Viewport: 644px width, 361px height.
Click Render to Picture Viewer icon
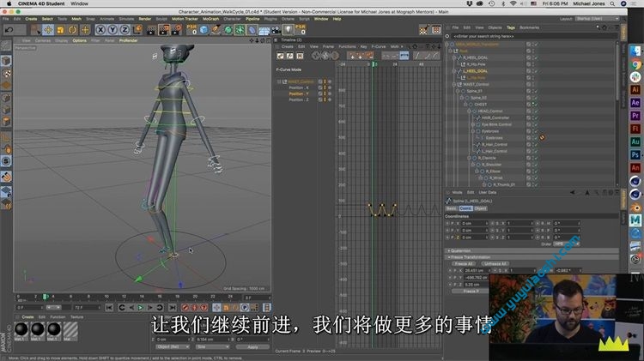pyautogui.click(x=164, y=30)
